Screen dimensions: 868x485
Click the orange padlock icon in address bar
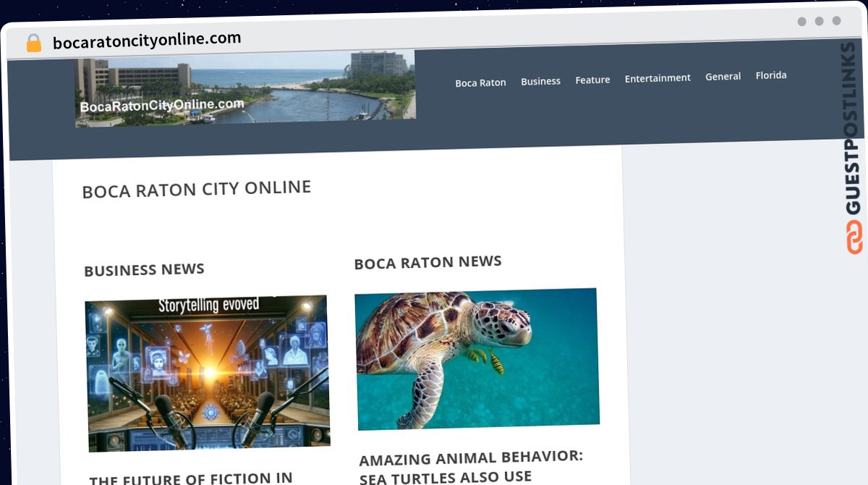(34, 43)
